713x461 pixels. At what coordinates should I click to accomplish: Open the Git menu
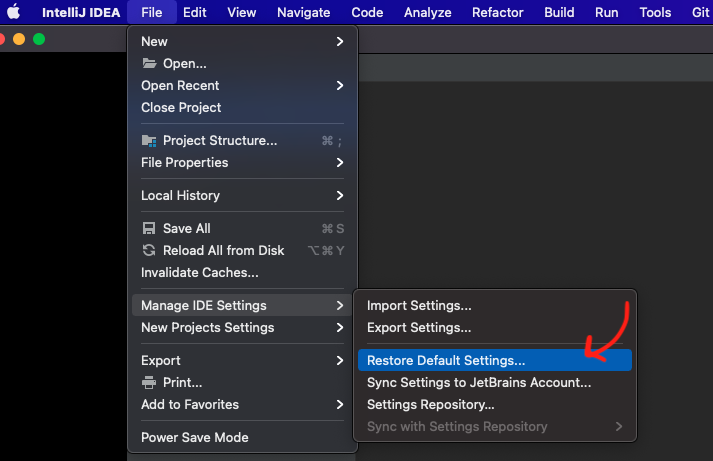(701, 12)
